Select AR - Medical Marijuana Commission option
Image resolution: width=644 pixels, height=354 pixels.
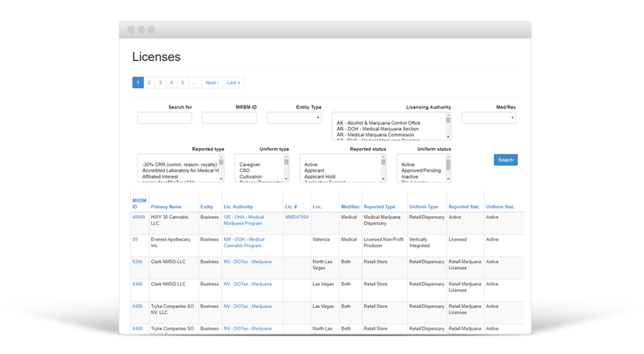(375, 135)
